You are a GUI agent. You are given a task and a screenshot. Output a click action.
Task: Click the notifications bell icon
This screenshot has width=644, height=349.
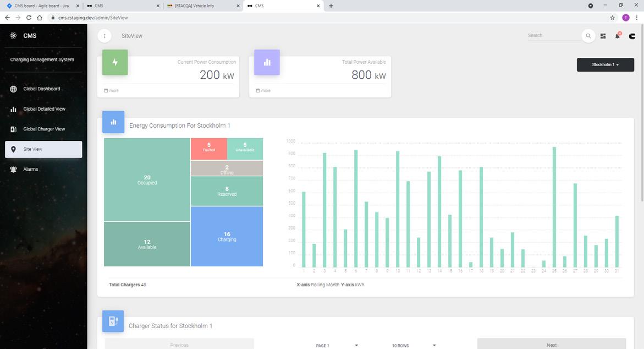pos(617,36)
